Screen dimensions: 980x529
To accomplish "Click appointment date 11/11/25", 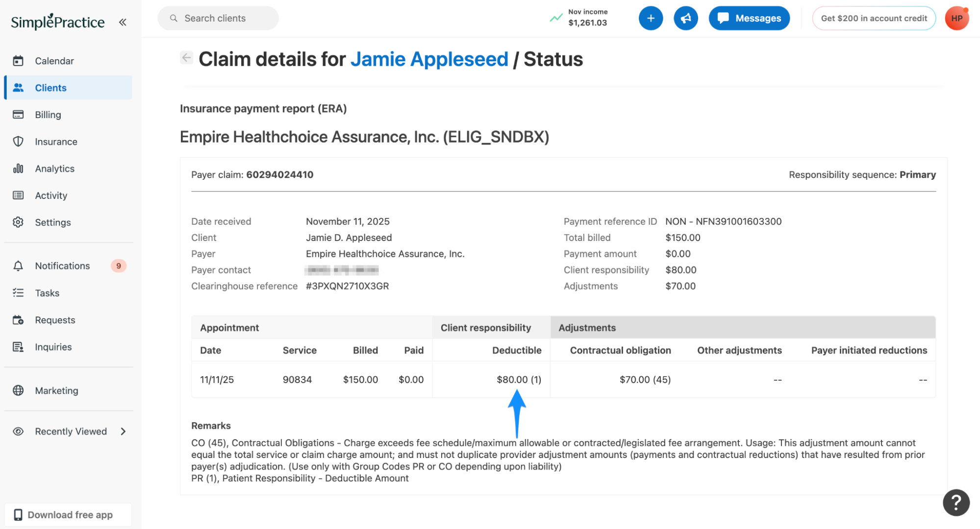I will pos(217,380).
